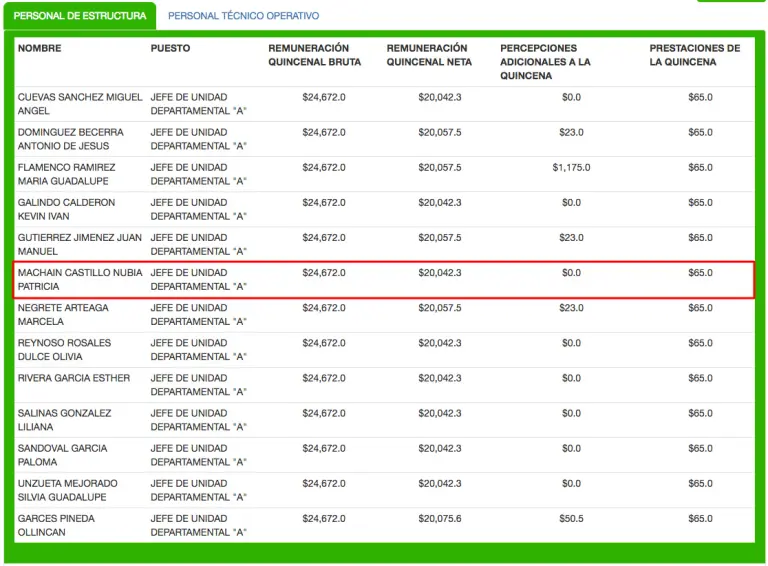Image resolution: width=768 pixels, height=566 pixels.
Task: Select Unzueta Mejorado Silvia Guadalupe name
Action: 67,490
